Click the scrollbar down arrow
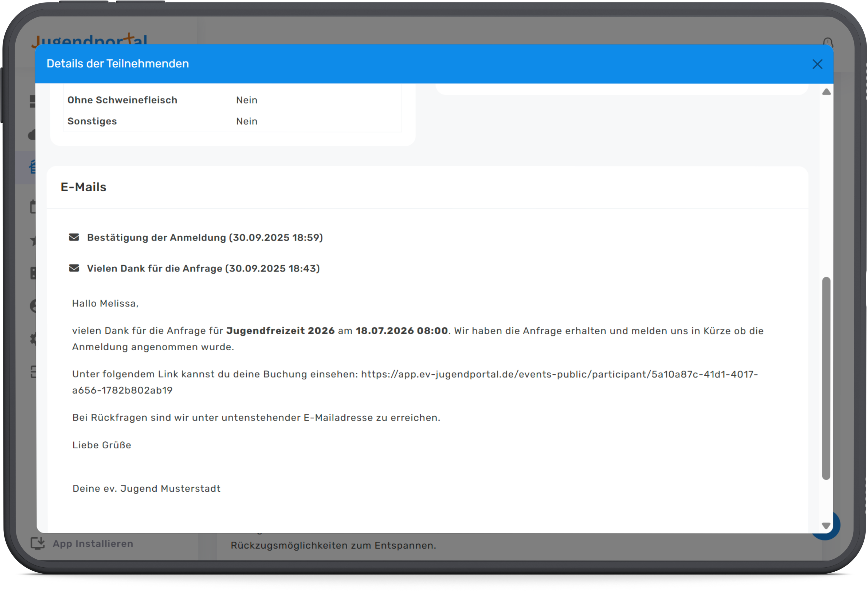Screen dimensions: 868x592 point(826,526)
